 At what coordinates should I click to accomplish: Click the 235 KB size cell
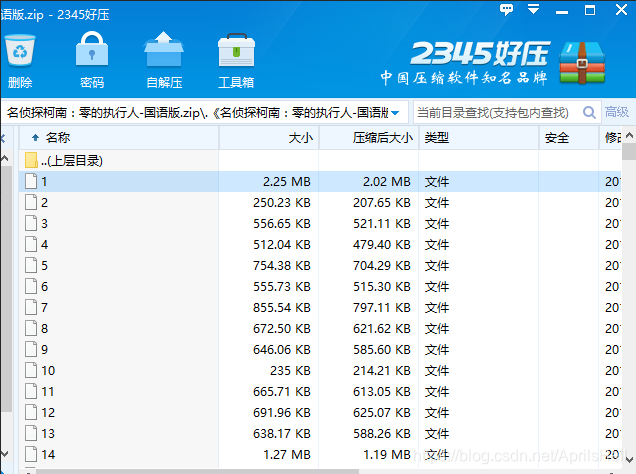coord(290,371)
